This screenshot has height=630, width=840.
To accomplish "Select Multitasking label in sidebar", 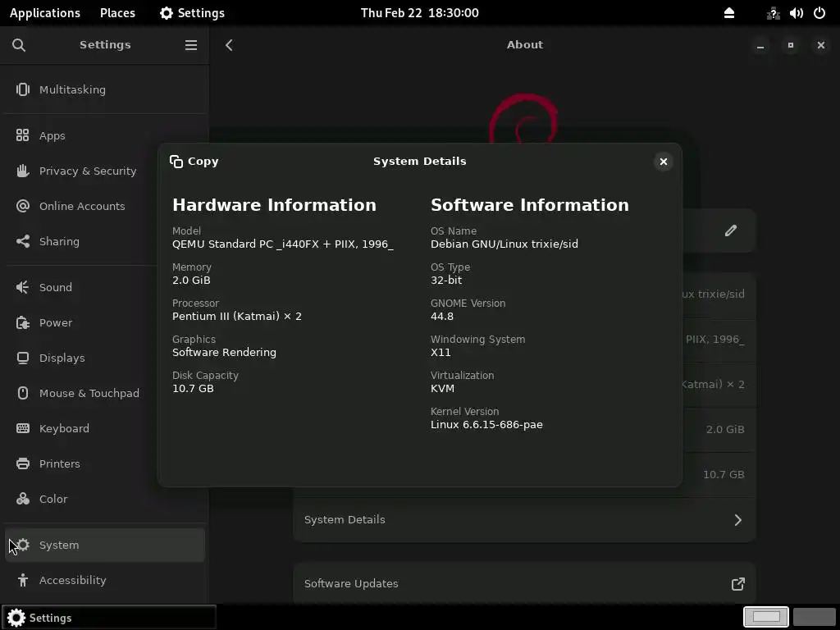I will pos(72,90).
